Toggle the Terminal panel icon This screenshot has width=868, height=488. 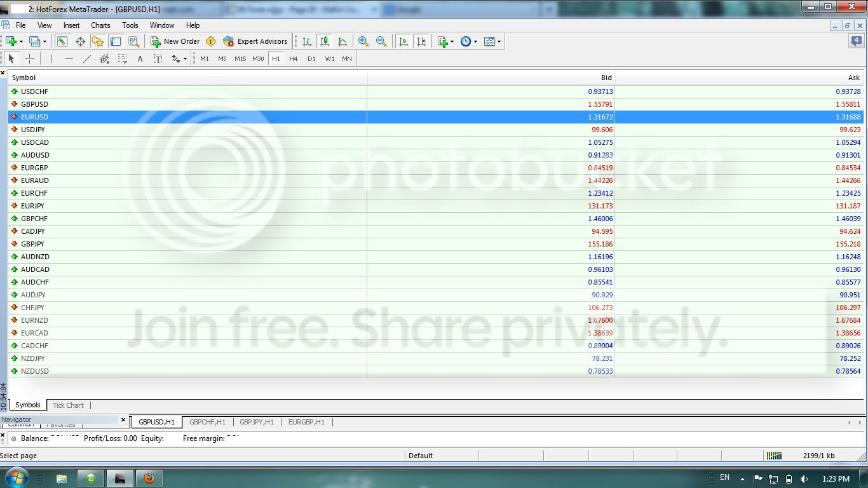[116, 41]
